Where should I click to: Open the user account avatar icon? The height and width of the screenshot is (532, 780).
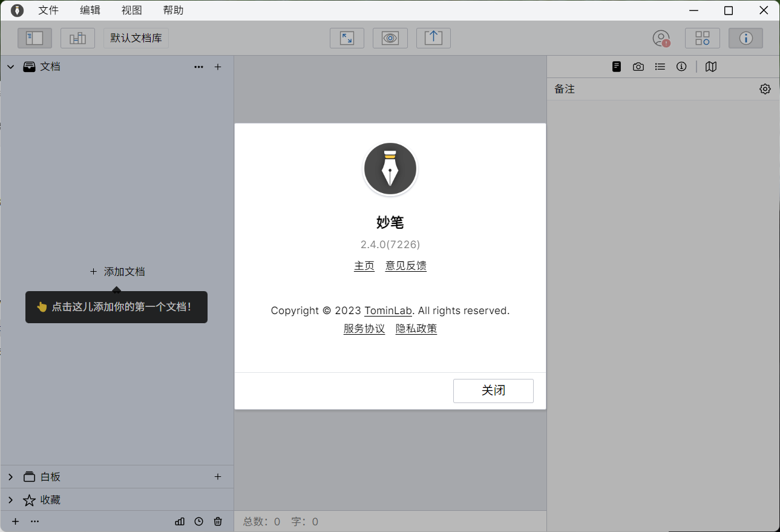tap(661, 39)
